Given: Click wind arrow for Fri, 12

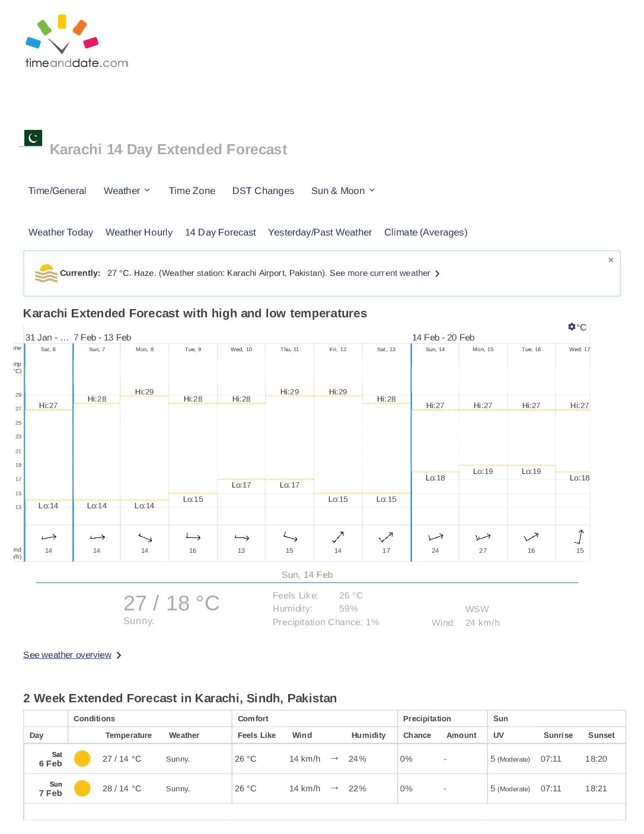Looking at the screenshot, I should tap(338, 537).
